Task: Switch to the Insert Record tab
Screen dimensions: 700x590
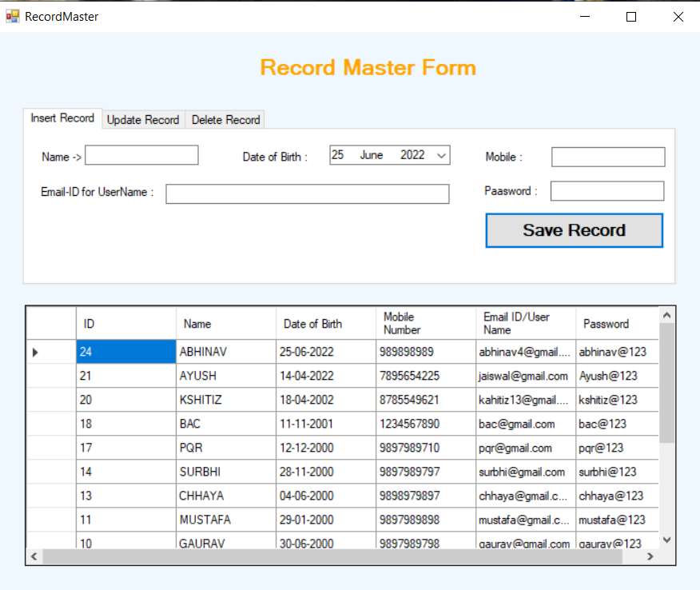Action: tap(62, 118)
